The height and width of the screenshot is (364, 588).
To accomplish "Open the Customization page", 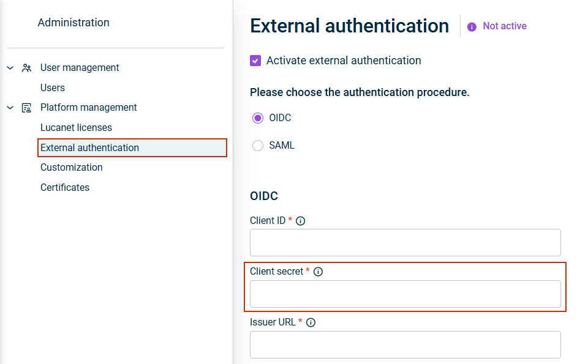I will tap(72, 167).
